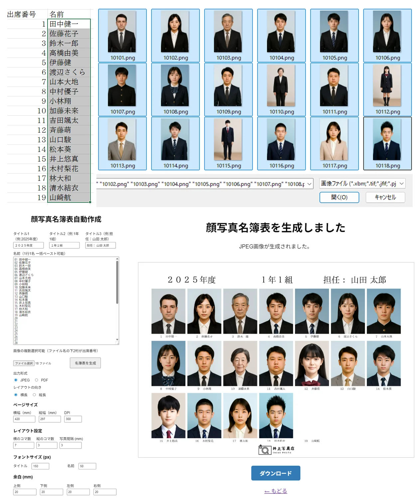Select the PDF output format radio
The width and height of the screenshot is (420, 504).
click(x=37, y=380)
